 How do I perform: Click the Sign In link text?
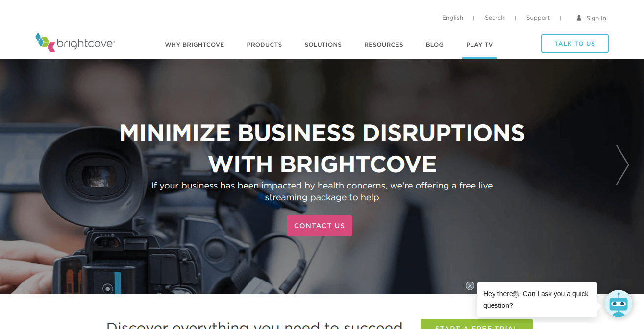tap(596, 18)
